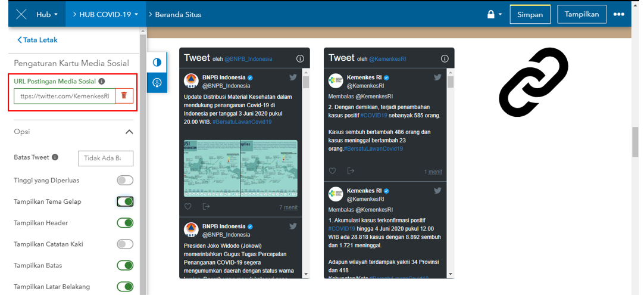
Task: Click the Kemenkes timeline scrollbar thumb
Action: pos(451,82)
